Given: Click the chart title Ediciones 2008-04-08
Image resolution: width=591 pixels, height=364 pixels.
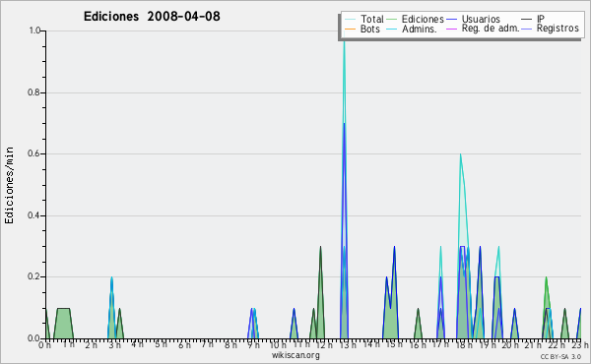Looking at the screenshot, I should coord(152,17).
